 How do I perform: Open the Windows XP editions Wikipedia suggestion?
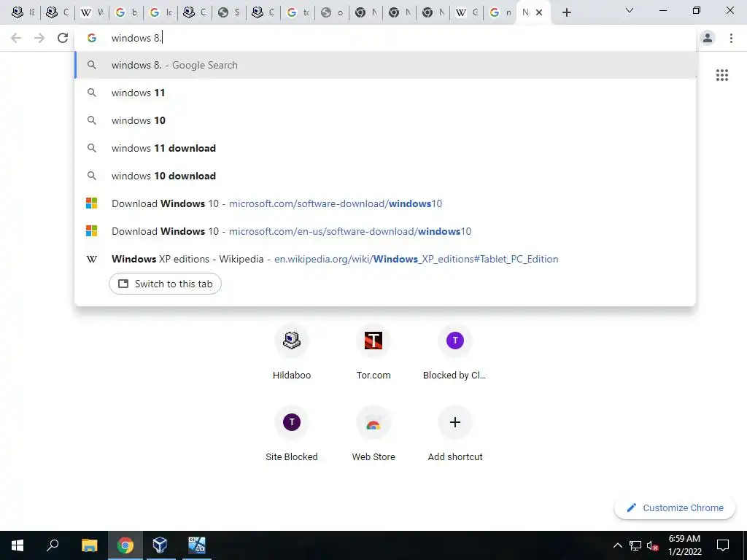coord(385,259)
